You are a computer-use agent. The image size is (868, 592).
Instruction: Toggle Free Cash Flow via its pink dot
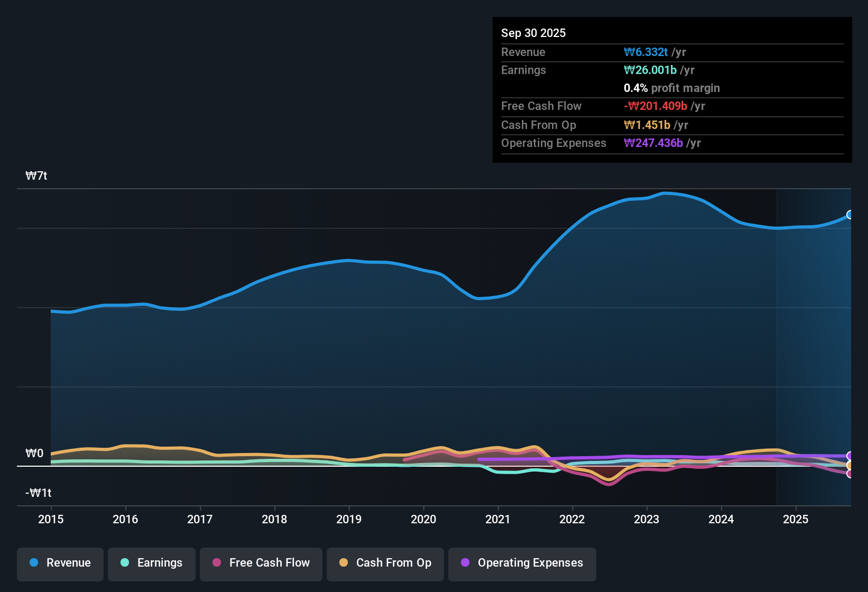coord(217,563)
